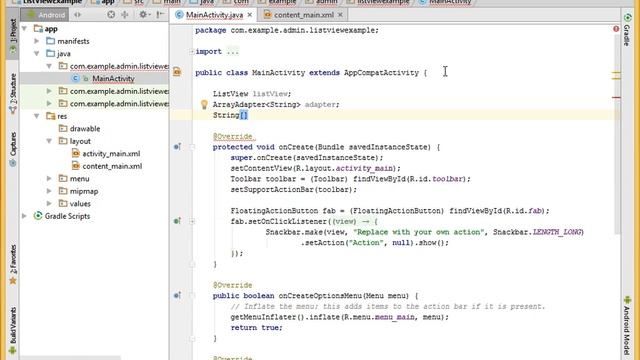640x360 pixels.
Task: Open the Structure tool window
Action: [13, 93]
